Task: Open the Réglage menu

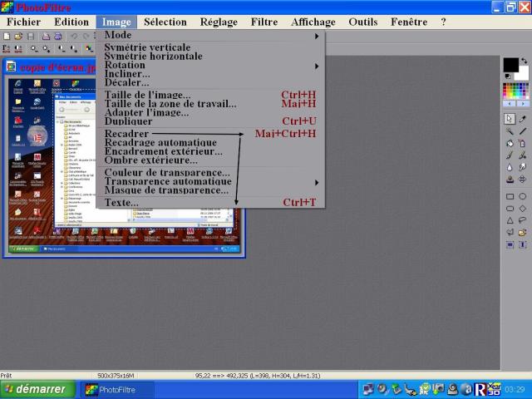Action: [x=219, y=22]
